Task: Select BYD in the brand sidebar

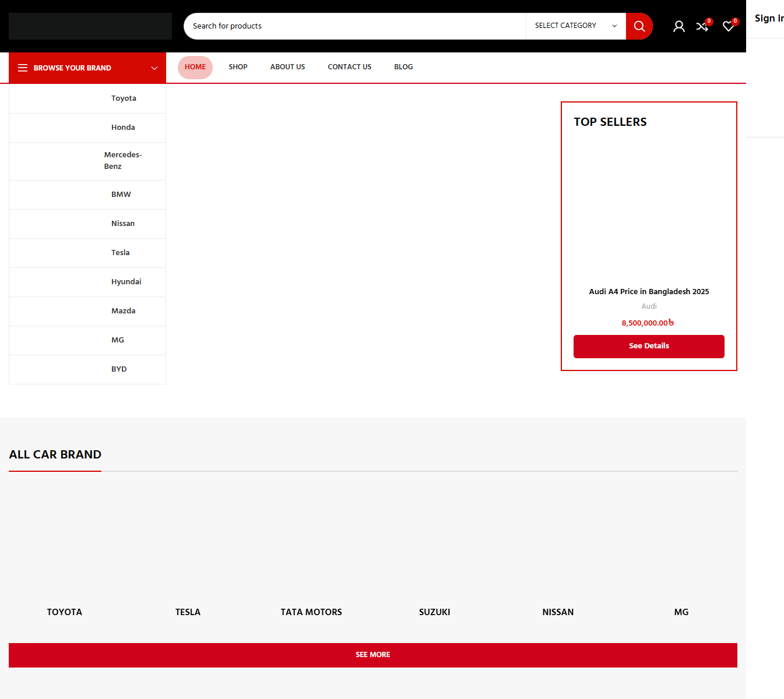Action: click(119, 369)
